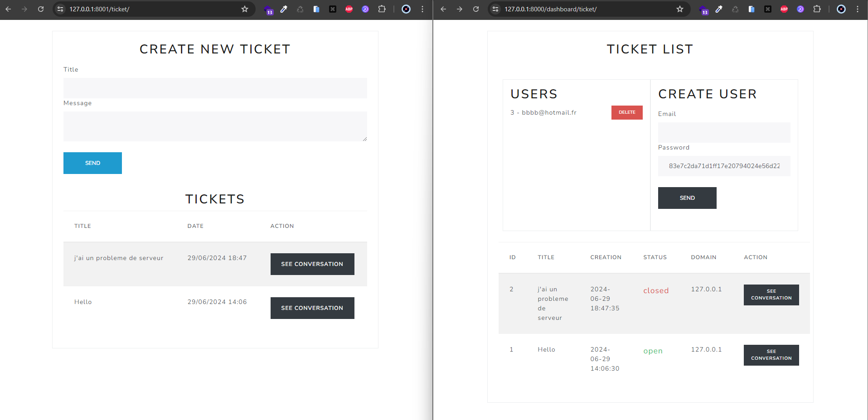Submit Create User form with SEND button
This screenshot has height=420, width=868.
687,198
